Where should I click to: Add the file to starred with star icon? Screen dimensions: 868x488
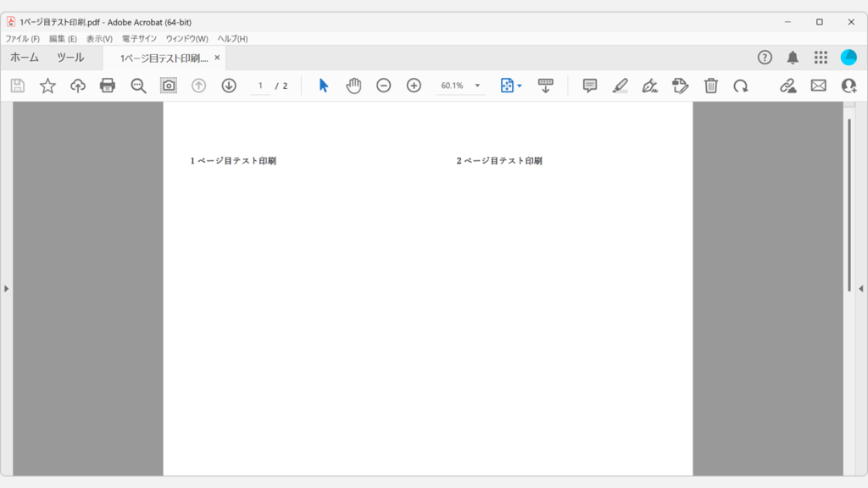47,86
